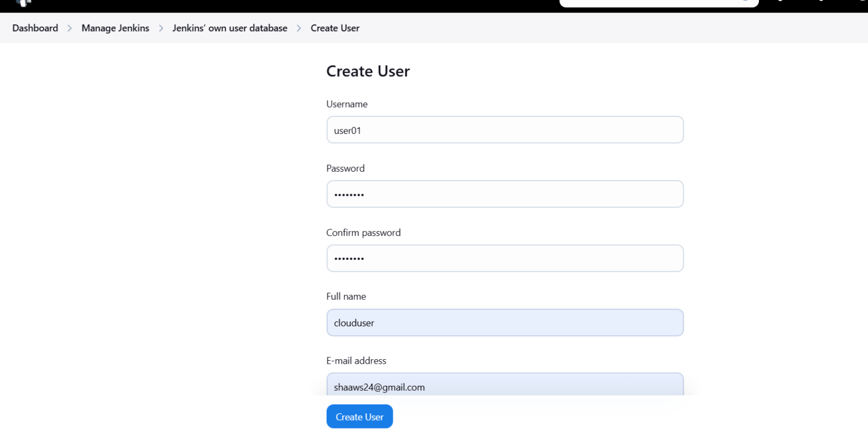This screenshot has width=868, height=432.
Task: Click the Password input field
Action: [505, 194]
